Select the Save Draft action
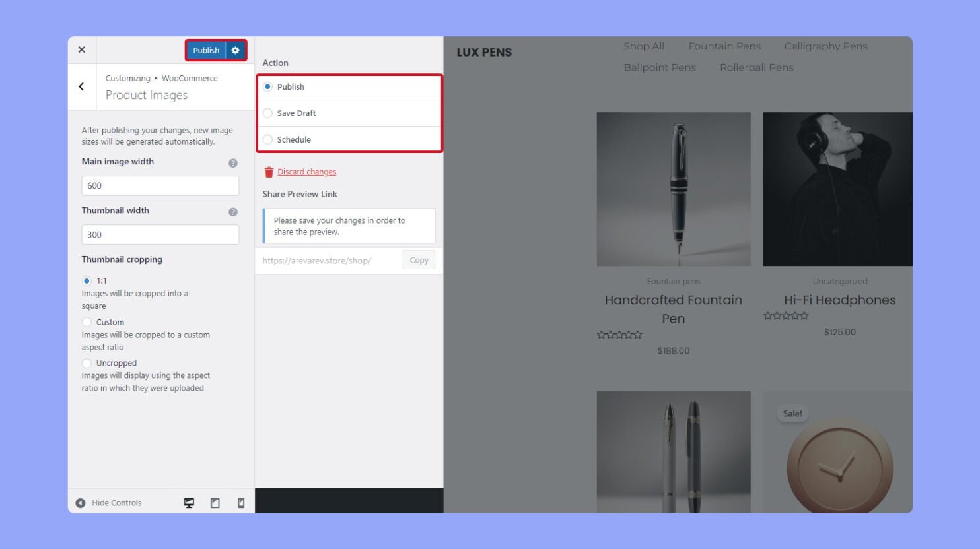Viewport: 980px width, 549px height. 267,113
